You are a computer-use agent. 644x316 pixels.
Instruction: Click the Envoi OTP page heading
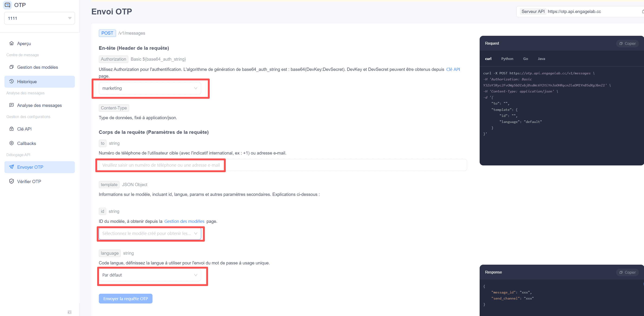112,11
